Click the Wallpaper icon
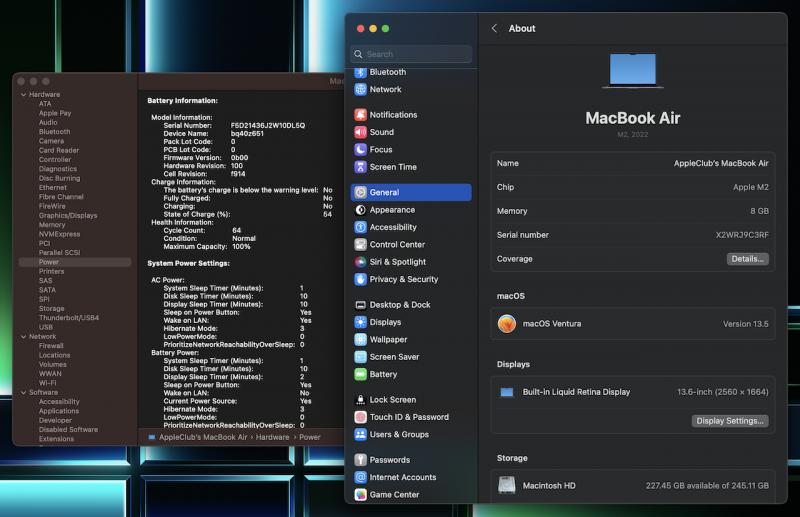This screenshot has height=517, width=800. click(x=361, y=339)
